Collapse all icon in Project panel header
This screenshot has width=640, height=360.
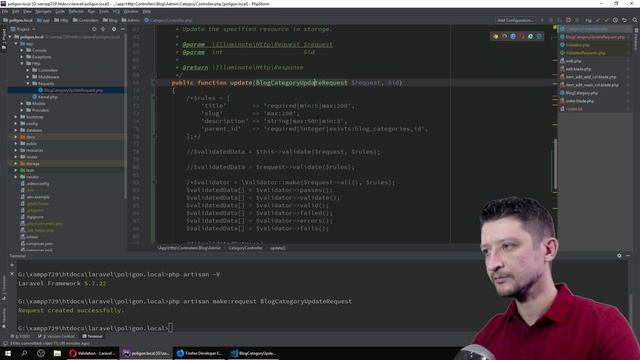(x=103, y=29)
